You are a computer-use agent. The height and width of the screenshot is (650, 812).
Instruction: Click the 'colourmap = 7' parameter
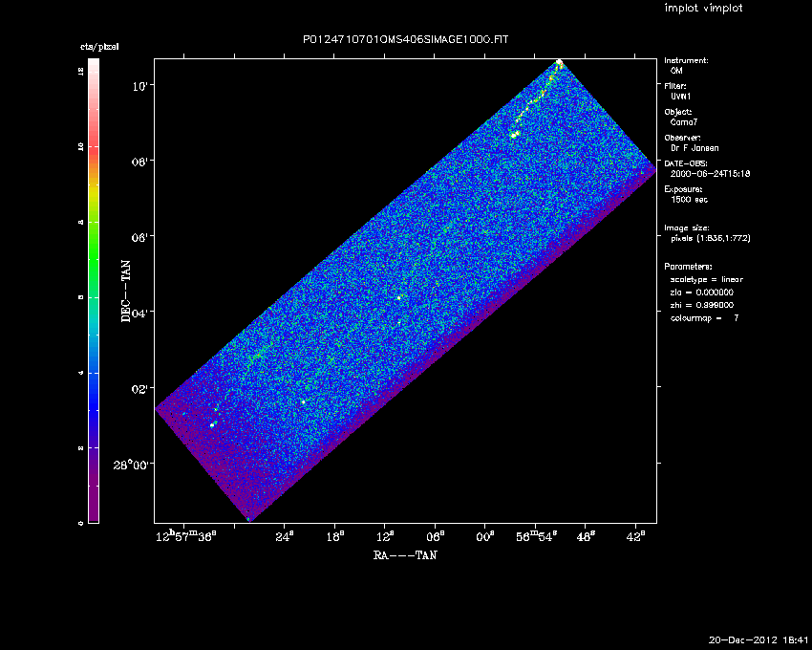tap(704, 318)
